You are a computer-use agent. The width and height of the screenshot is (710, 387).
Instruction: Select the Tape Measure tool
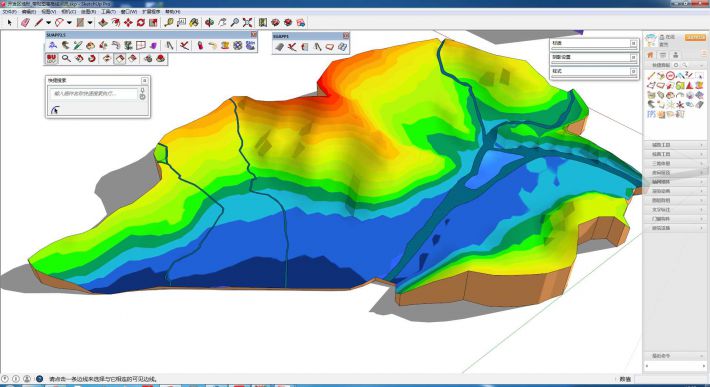click(x=169, y=22)
